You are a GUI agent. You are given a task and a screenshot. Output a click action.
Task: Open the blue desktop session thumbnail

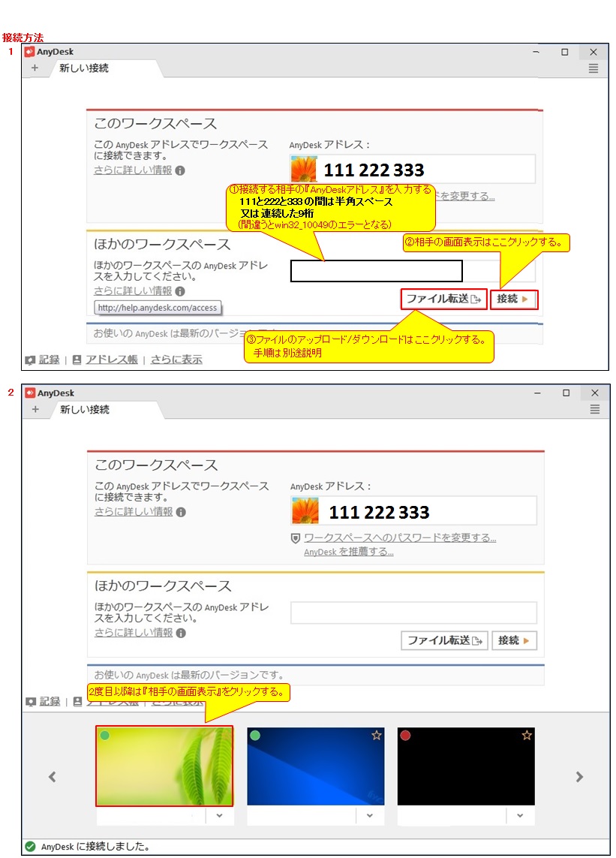(316, 766)
